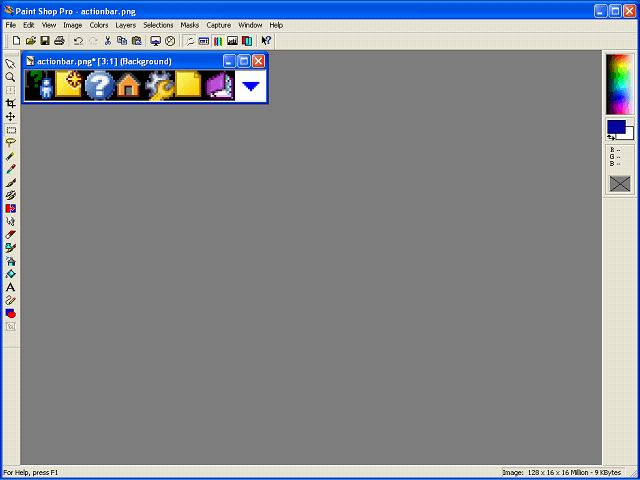
Task: Activate the context Help arrow-question icon
Action: coord(266,40)
